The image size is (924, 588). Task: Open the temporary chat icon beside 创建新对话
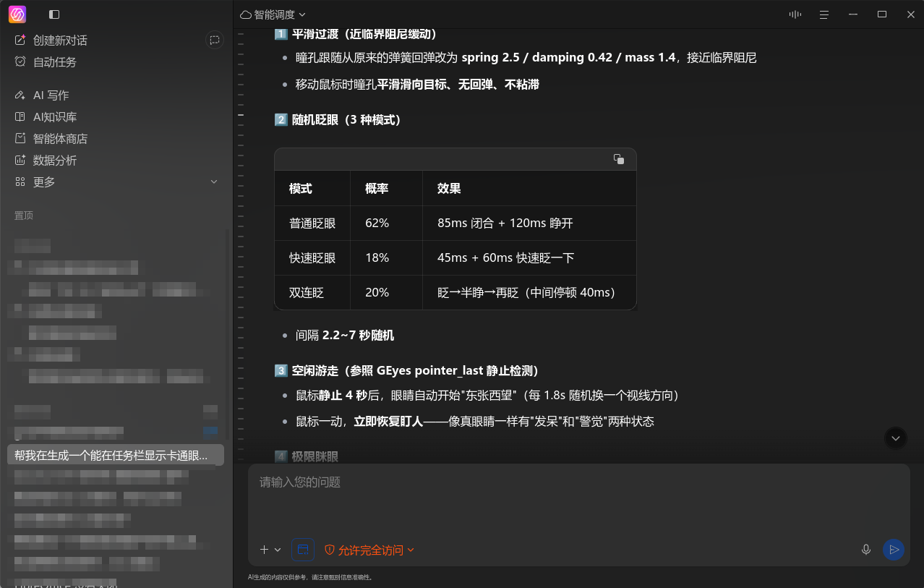tap(215, 41)
